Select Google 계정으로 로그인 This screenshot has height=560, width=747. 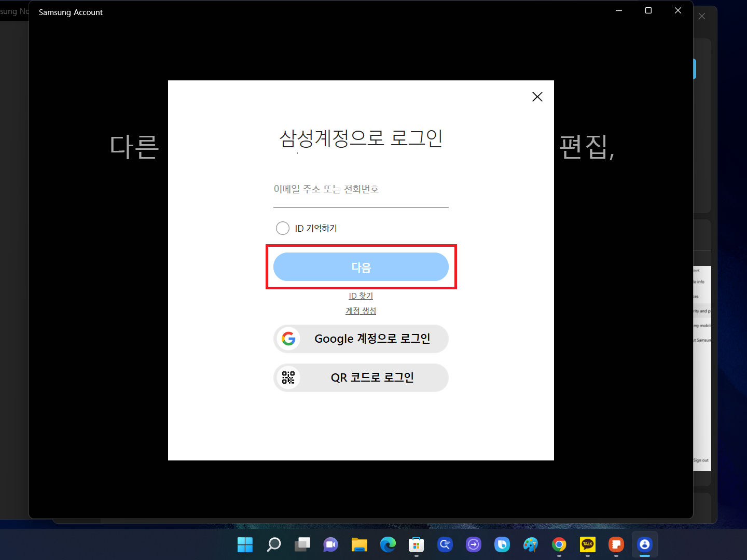point(361,339)
